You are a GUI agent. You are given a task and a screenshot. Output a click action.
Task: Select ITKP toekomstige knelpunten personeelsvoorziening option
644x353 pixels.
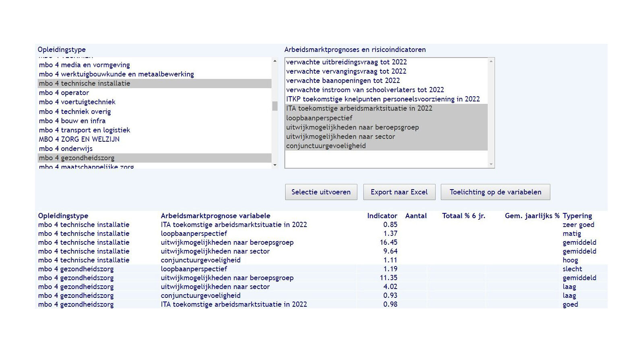pyautogui.click(x=383, y=99)
